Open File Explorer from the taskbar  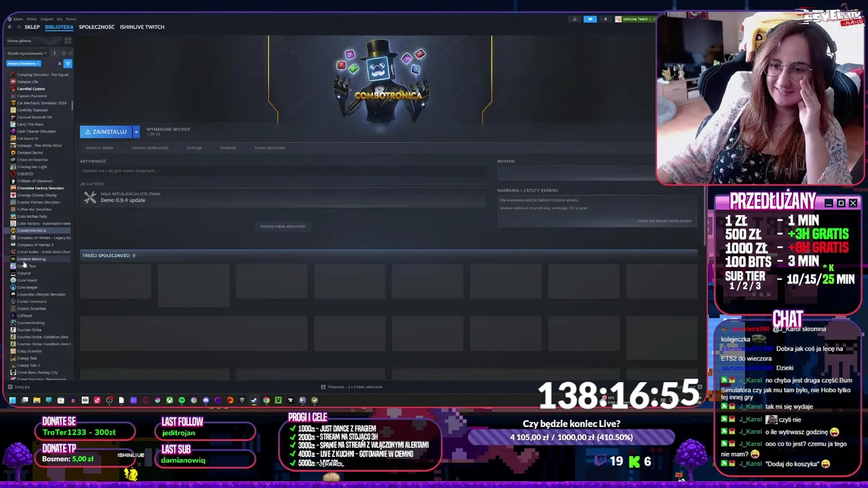point(37,400)
